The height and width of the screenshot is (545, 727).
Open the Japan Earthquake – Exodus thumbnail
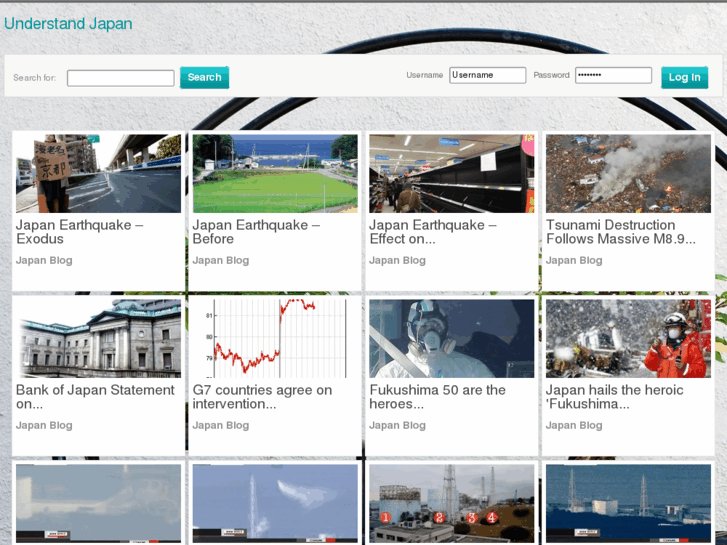pyautogui.click(x=98, y=173)
